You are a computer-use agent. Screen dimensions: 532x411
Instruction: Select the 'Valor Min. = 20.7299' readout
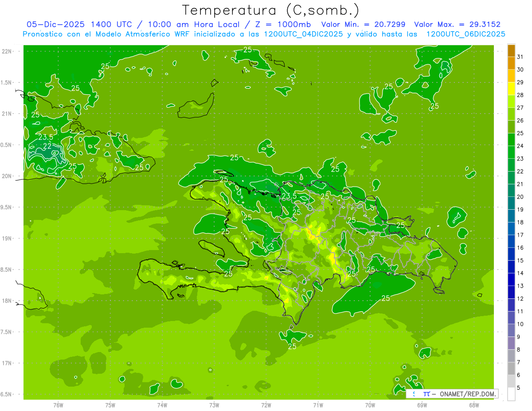pos(364,24)
